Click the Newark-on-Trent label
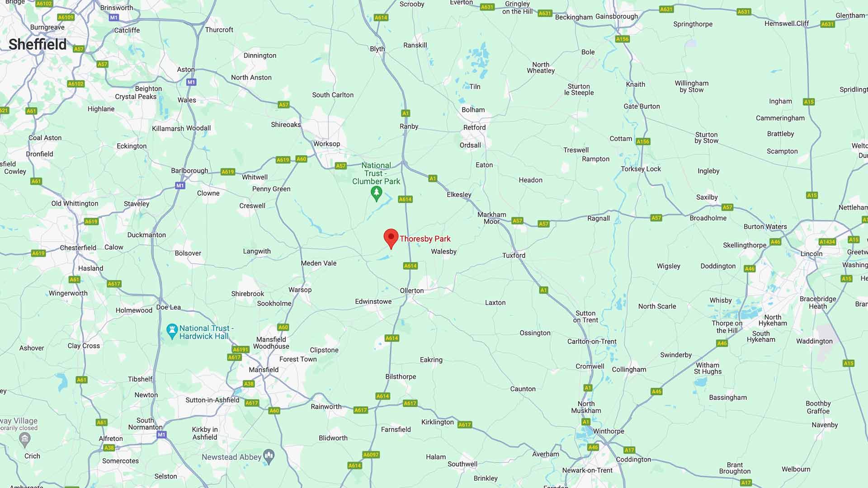The width and height of the screenshot is (868, 488). tap(587, 470)
